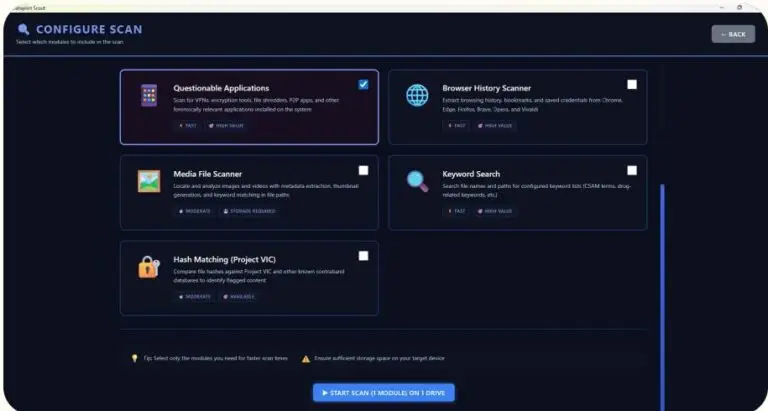The height and width of the screenshot is (411, 768).
Task: Minimize the application window
Action: [721, 6]
